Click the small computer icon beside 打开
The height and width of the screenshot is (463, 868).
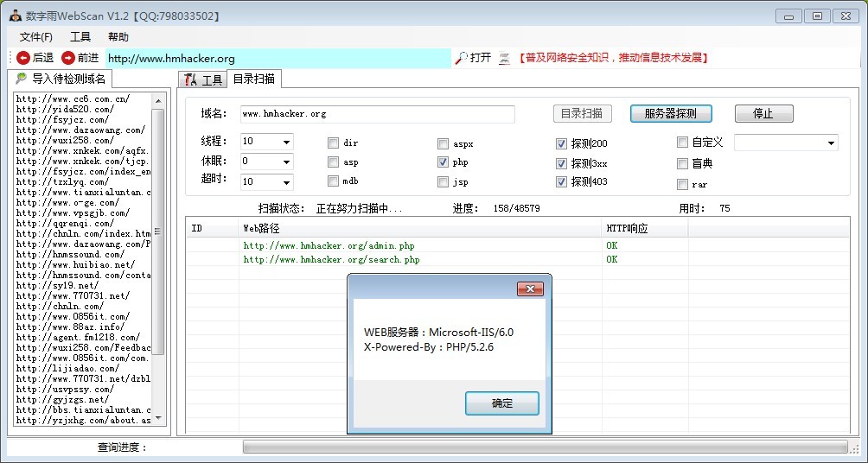tap(504, 58)
